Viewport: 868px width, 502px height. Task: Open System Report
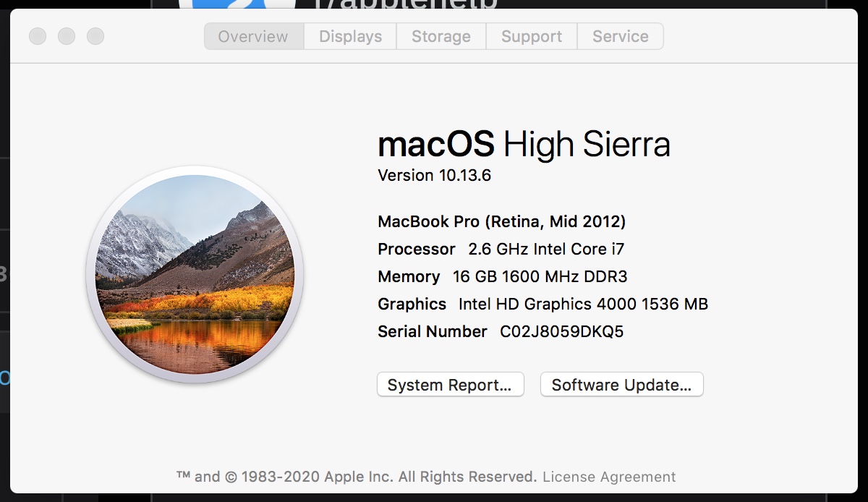coord(450,385)
